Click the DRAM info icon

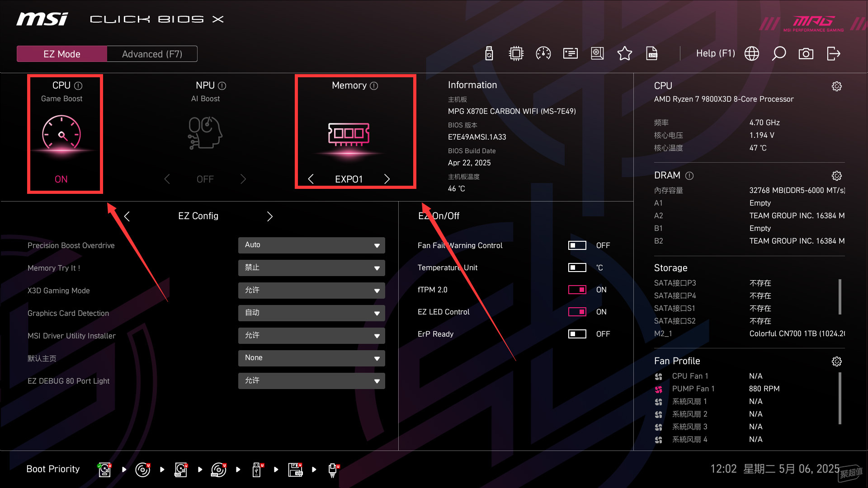click(689, 176)
